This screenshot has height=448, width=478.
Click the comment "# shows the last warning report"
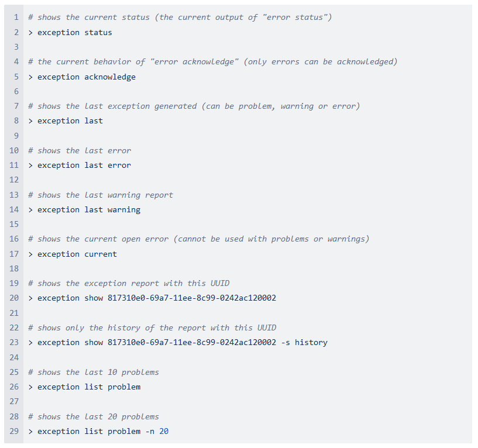coord(101,195)
